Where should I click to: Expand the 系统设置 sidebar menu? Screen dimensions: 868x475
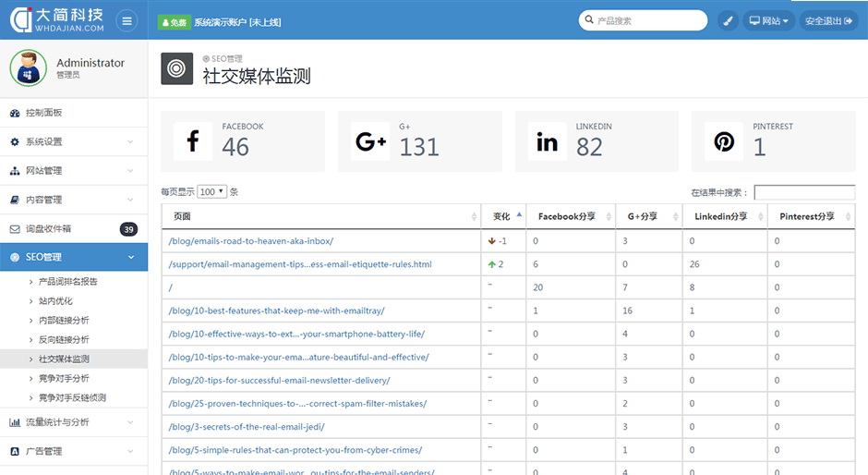coord(74,141)
